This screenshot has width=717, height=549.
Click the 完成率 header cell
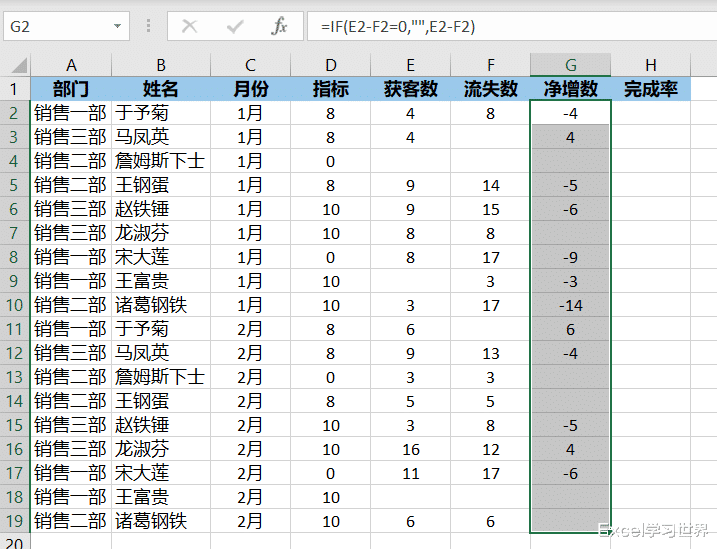click(x=651, y=89)
